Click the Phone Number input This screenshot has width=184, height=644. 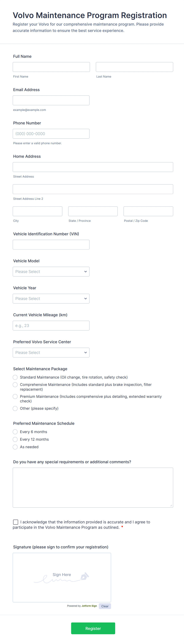click(x=51, y=134)
